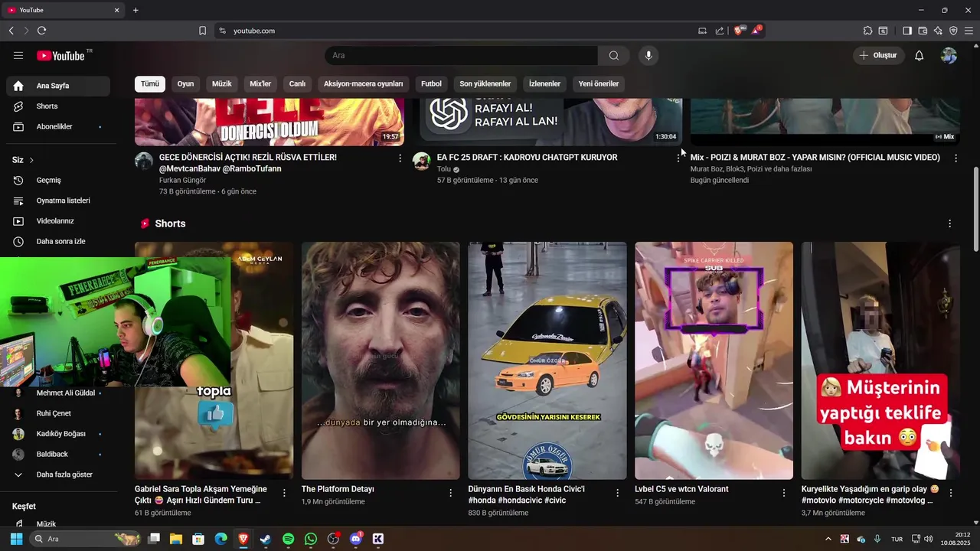The image size is (980, 551).
Task: Open more options for EA FC 25 DRAFT video
Action: tap(678, 158)
